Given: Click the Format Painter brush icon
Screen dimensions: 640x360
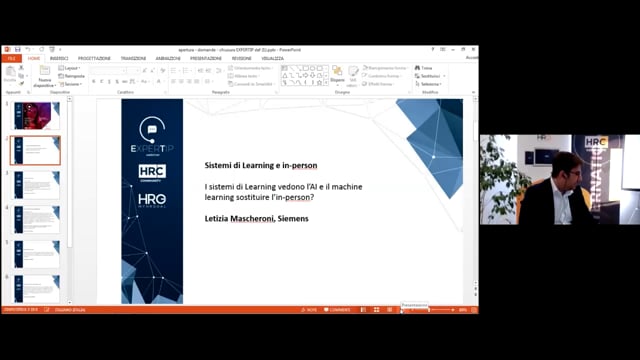Looking at the screenshot, I should pos(22,83).
